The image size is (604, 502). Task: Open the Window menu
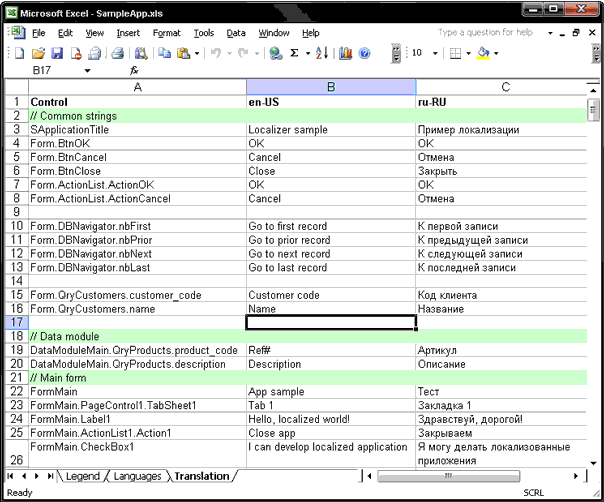point(273,33)
